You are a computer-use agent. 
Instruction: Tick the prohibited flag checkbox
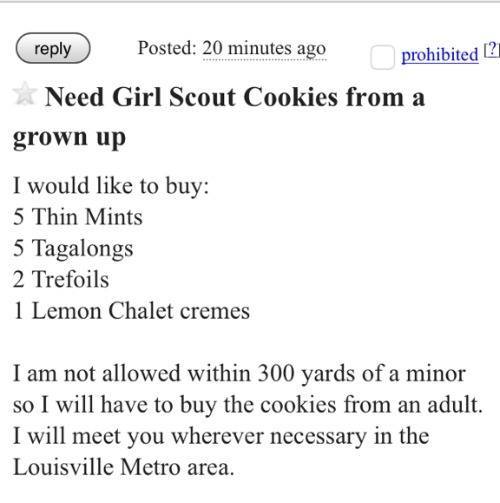coord(382,57)
